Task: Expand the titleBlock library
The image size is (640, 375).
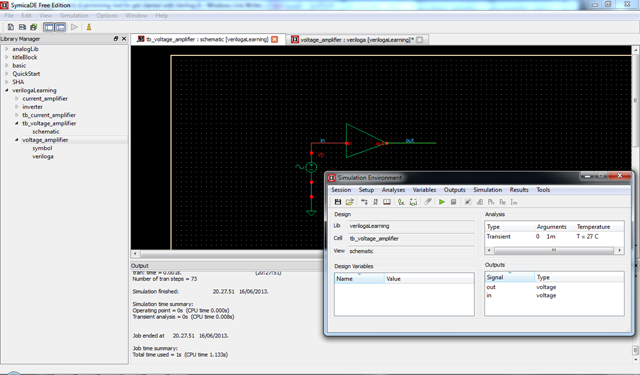Action: coord(7,57)
